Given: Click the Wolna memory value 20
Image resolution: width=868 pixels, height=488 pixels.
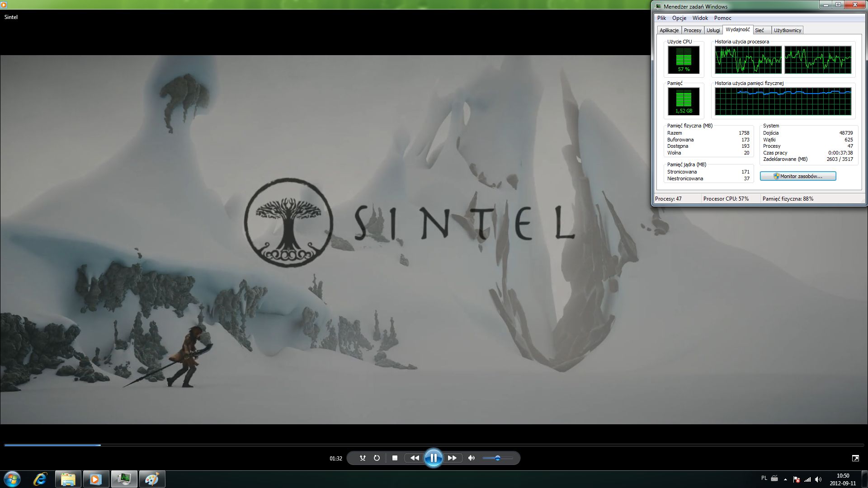Looking at the screenshot, I should pos(746,153).
